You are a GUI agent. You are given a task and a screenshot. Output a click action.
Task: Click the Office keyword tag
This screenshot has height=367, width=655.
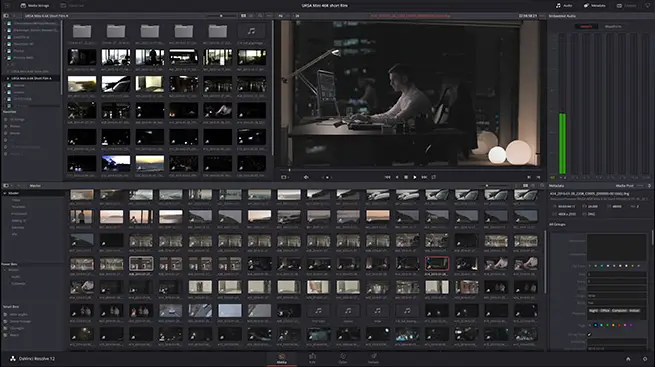tap(605, 311)
